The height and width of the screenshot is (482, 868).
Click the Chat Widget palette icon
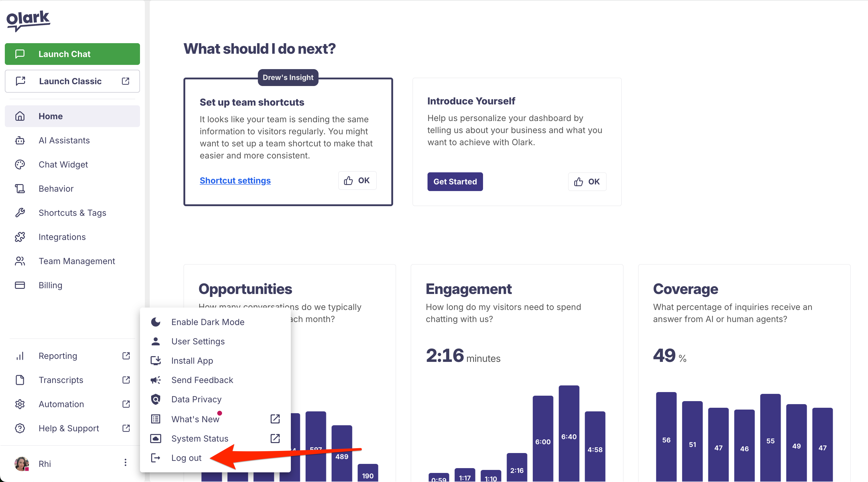coord(20,164)
